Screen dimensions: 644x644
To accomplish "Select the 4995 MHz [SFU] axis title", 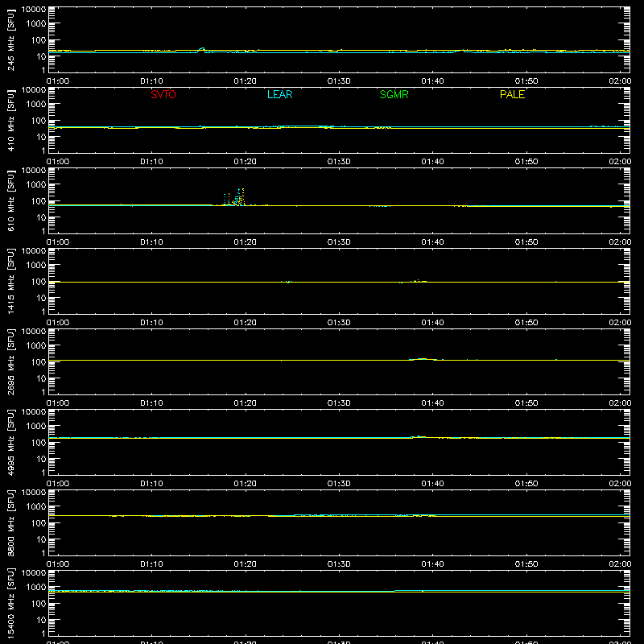I will pyautogui.click(x=11, y=443).
